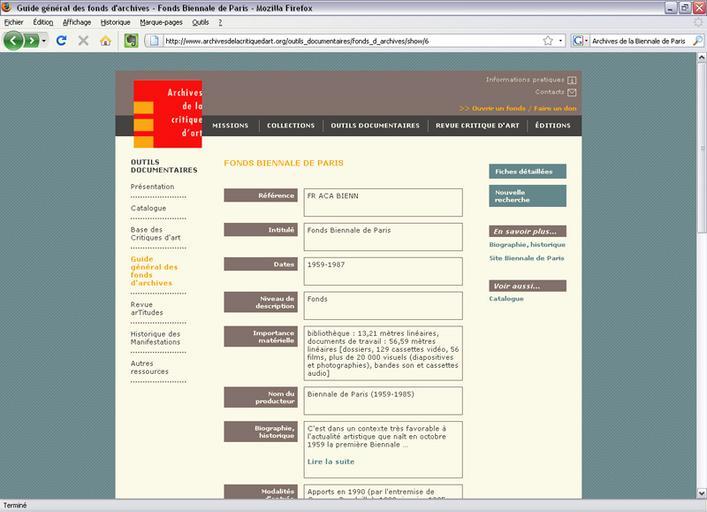Click the Stop loading X icon
Screen dimensions: 707x512
[83, 41]
